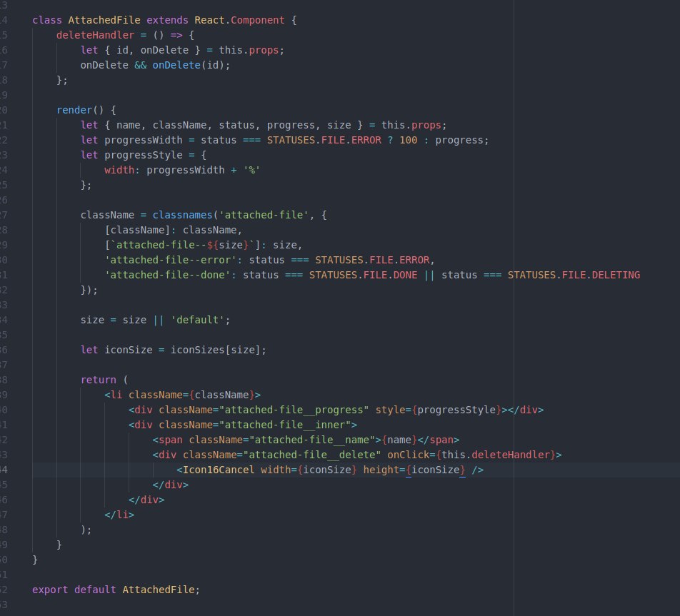Click the 'classnames' function call
The height and width of the screenshot is (616, 680).
pos(182,215)
